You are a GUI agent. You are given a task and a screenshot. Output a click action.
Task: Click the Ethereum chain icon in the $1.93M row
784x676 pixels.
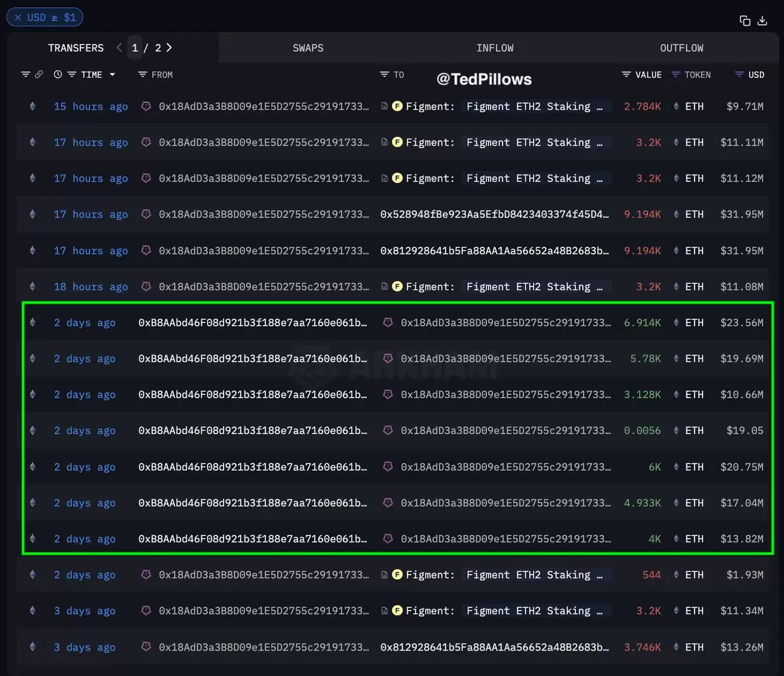(32, 575)
